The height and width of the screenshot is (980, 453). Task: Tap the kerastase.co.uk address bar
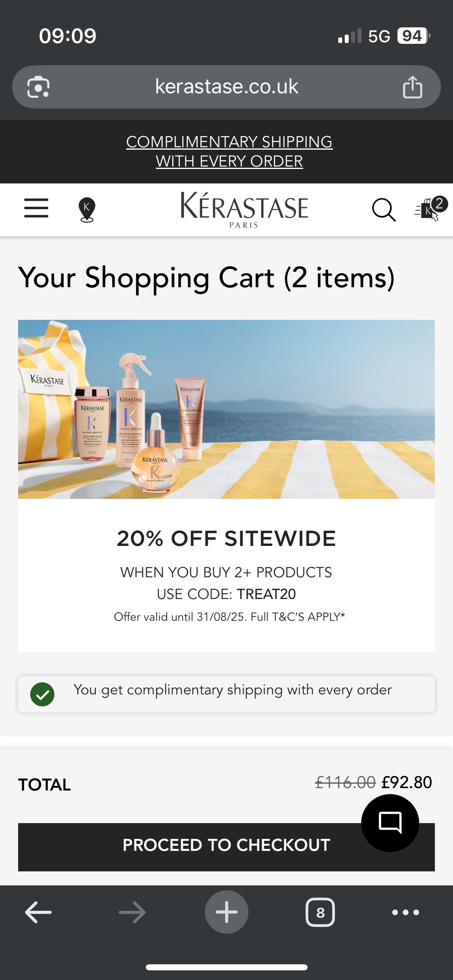pyautogui.click(x=226, y=87)
